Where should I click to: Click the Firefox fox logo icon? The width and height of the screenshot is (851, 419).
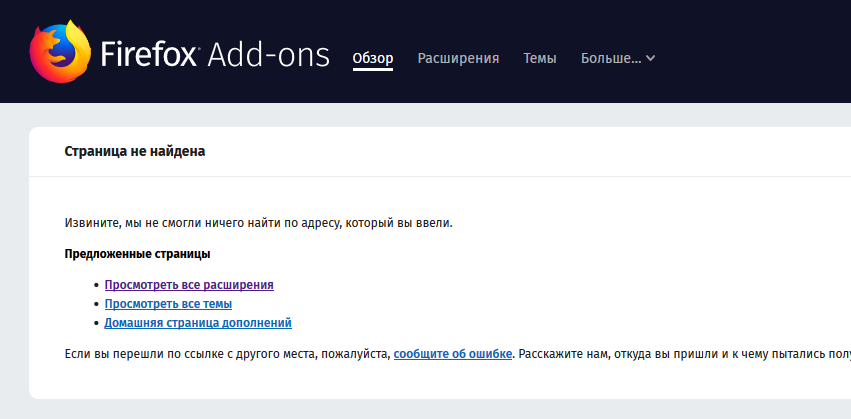(59, 54)
